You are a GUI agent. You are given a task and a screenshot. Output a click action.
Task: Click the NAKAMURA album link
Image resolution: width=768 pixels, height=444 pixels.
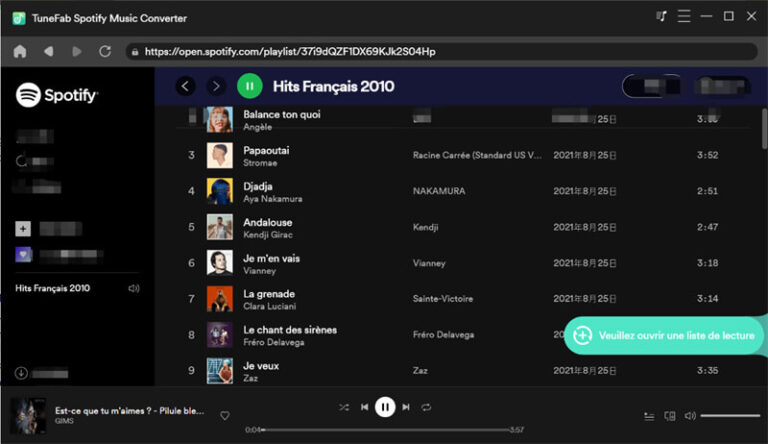439,191
